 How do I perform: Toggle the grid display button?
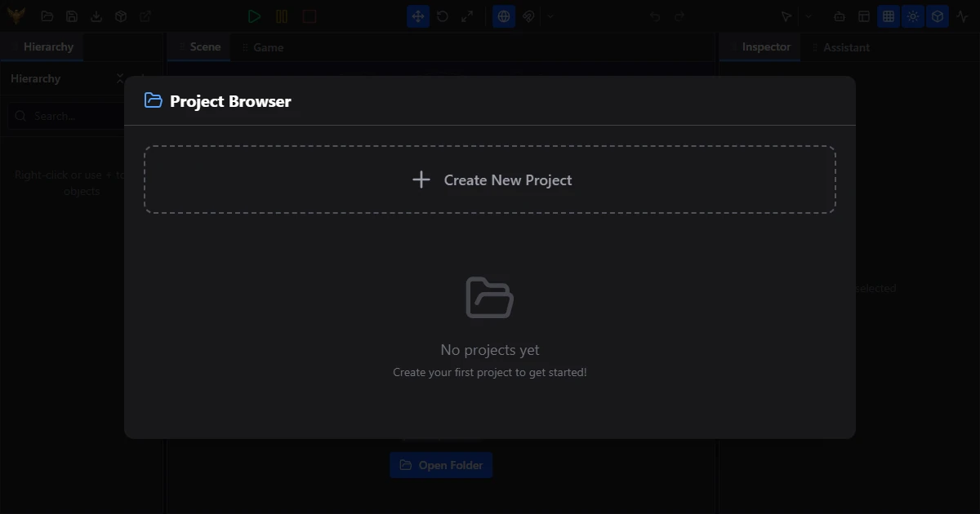point(889,16)
